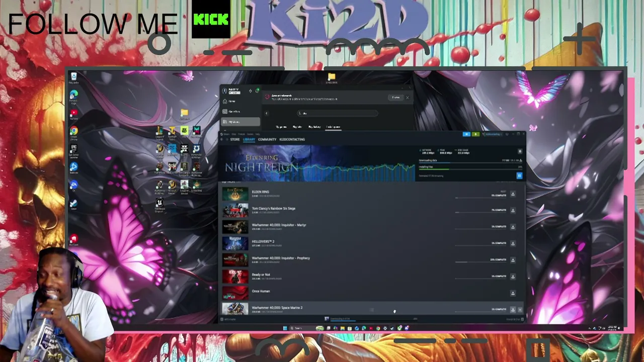The image size is (644, 362).
Task: Click back arrow in the rear launcher window
Action: point(267,113)
